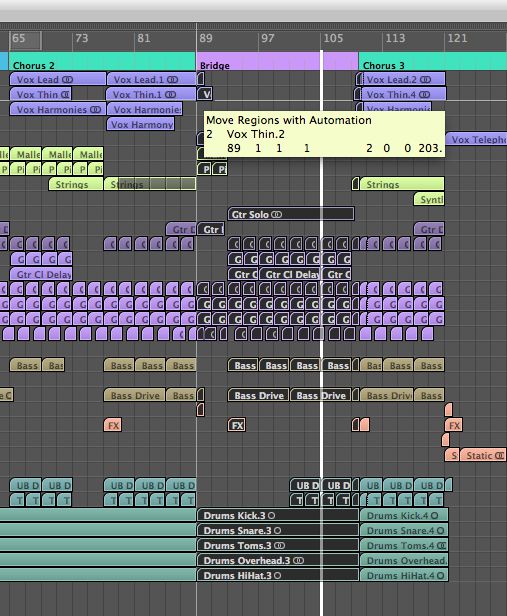Viewport: 507px width, 616px height.
Task: Select the Strings region in Chorus 3
Action: click(402, 184)
